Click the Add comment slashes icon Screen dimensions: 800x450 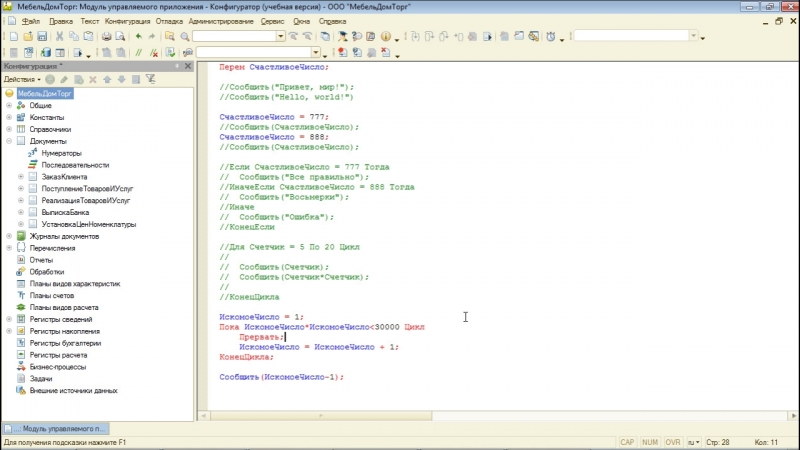[138, 53]
